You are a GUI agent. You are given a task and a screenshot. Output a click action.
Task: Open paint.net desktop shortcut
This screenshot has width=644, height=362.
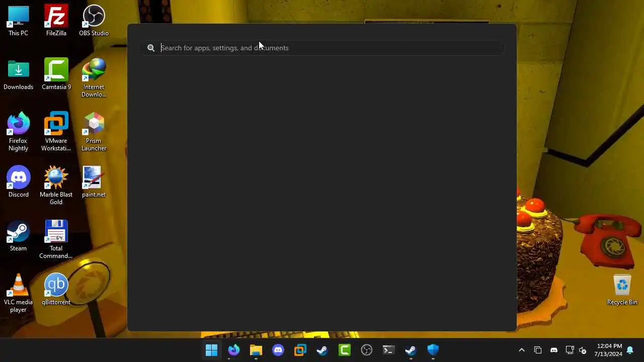94,183
